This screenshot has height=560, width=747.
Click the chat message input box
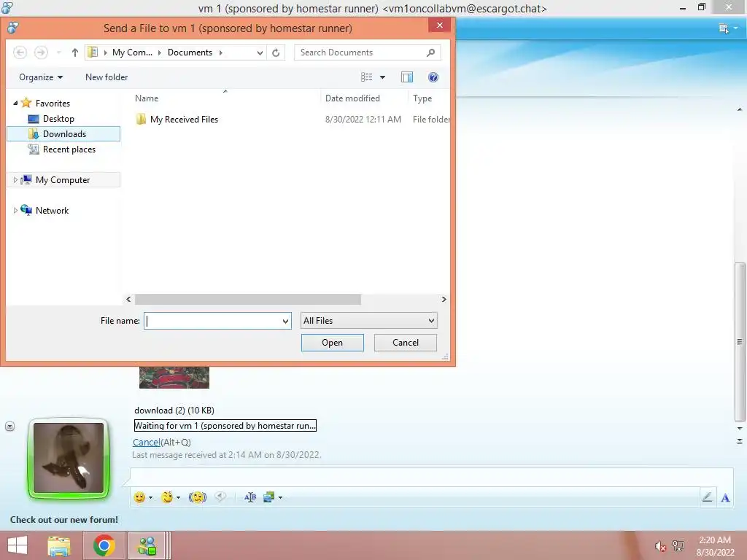click(431, 477)
